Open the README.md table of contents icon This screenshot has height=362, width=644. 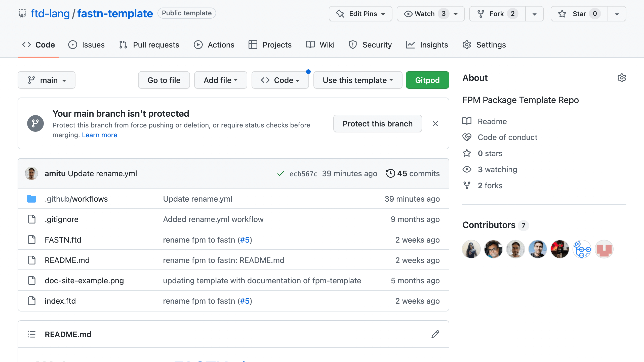pos(31,334)
